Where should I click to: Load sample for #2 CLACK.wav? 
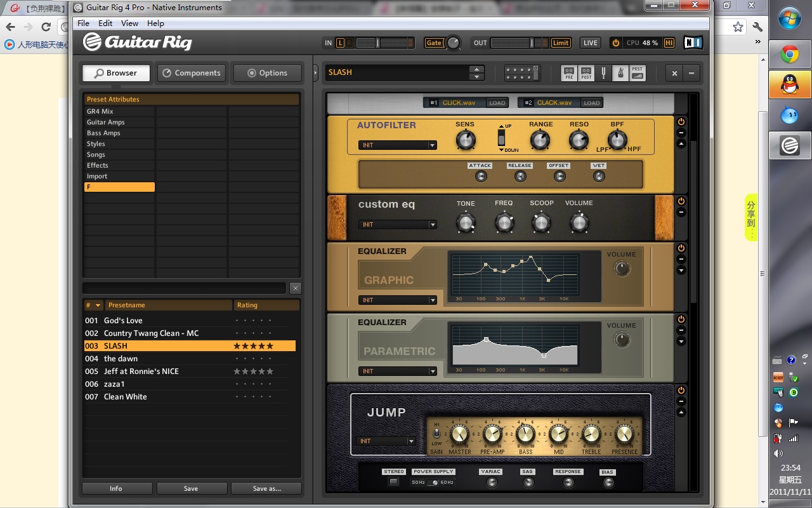tap(592, 103)
